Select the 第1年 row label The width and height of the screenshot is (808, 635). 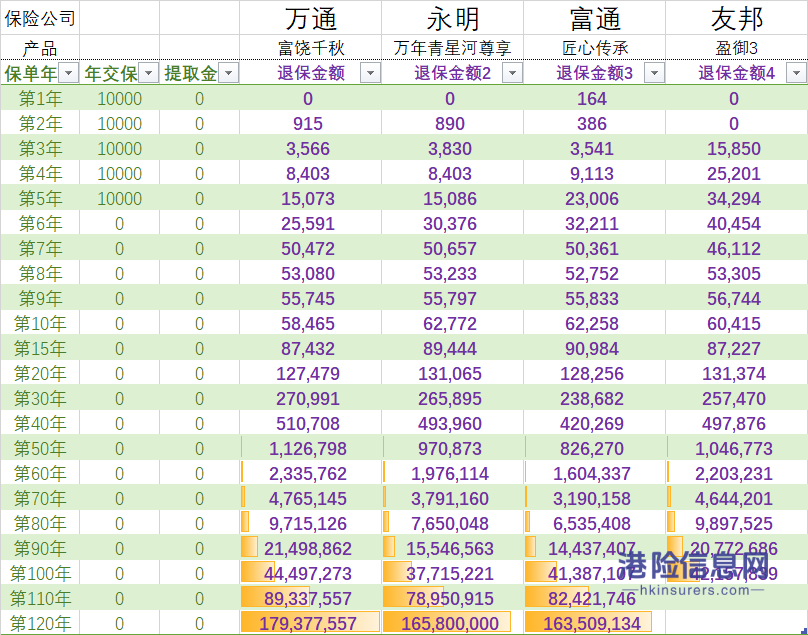[x=40, y=98]
